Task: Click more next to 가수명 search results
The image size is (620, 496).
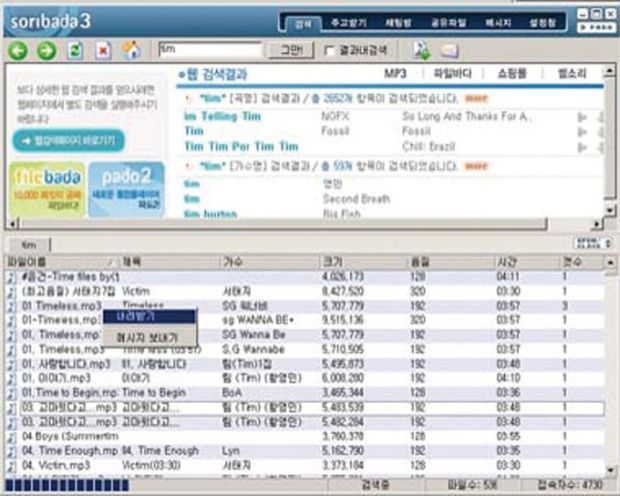Action: (476, 166)
